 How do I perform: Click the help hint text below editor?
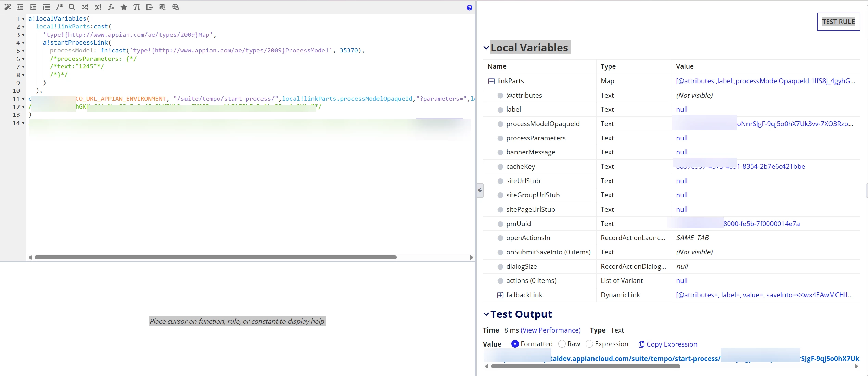pos(237,321)
